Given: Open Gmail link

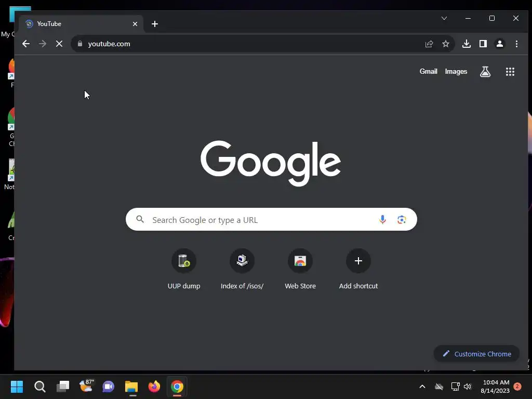Looking at the screenshot, I should pyautogui.click(x=428, y=72).
